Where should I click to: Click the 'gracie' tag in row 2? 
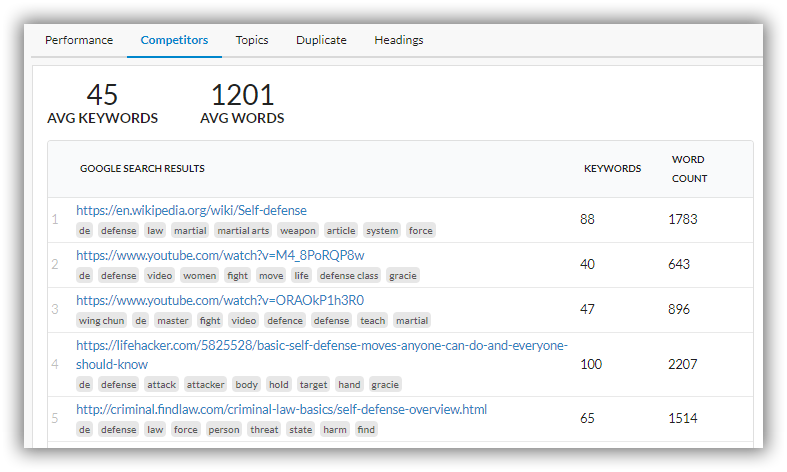pyautogui.click(x=403, y=276)
